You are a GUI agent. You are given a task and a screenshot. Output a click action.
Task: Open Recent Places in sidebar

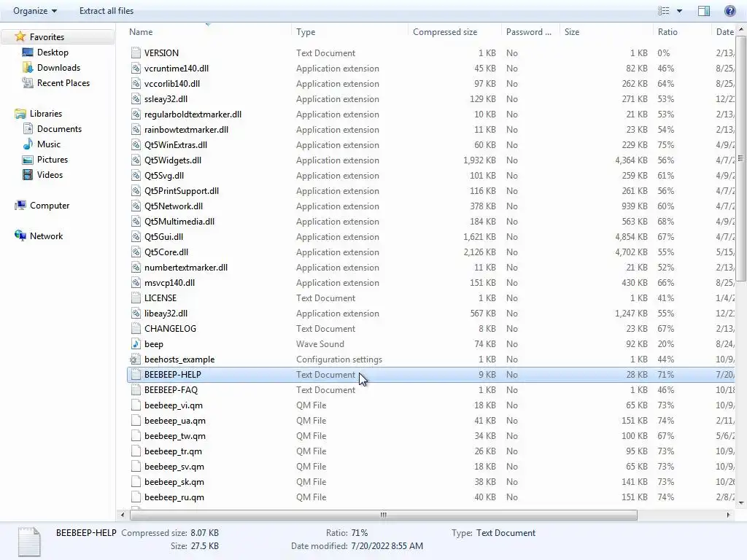point(63,83)
